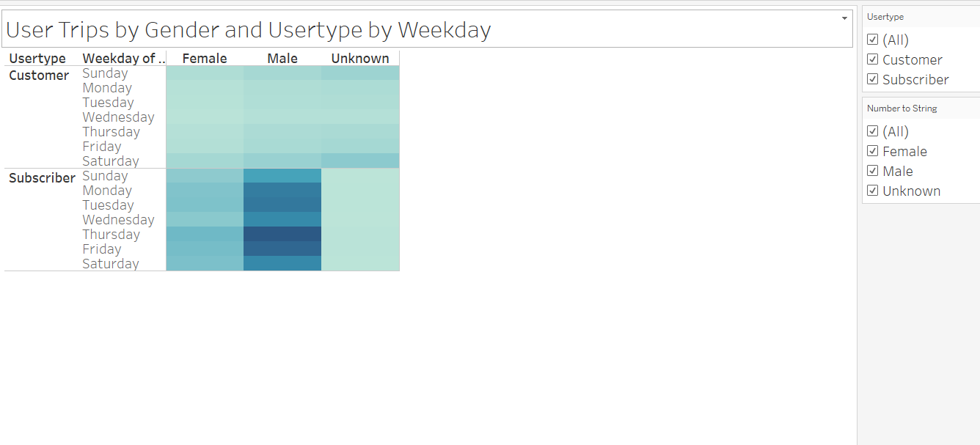This screenshot has width=980, height=445.
Task: Open the dropdown arrow beside the chart title
Action: click(x=844, y=18)
